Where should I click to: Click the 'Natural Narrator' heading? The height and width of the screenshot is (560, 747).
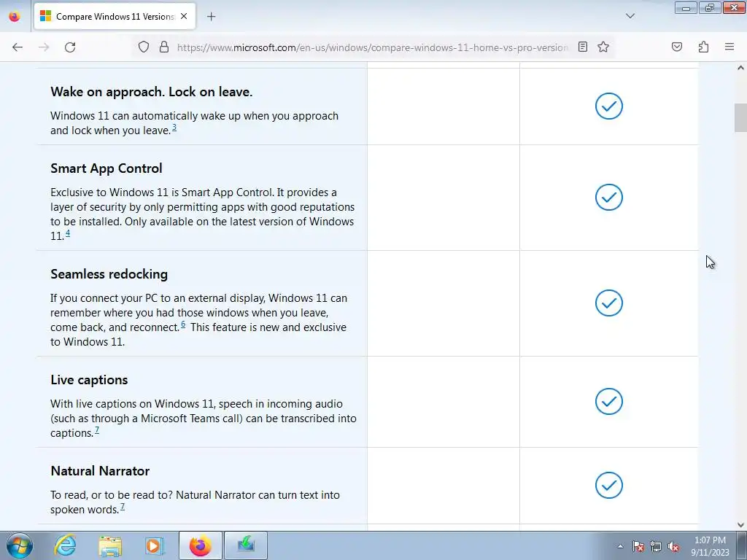pyautogui.click(x=100, y=471)
